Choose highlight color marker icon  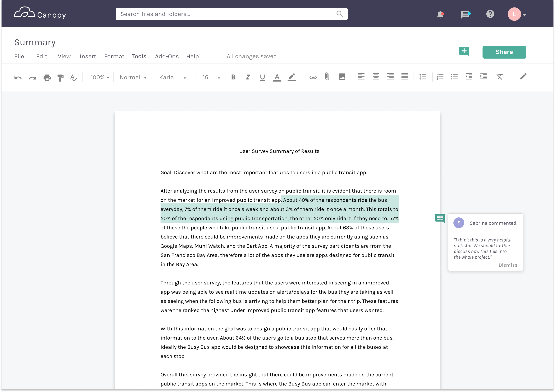tap(291, 77)
